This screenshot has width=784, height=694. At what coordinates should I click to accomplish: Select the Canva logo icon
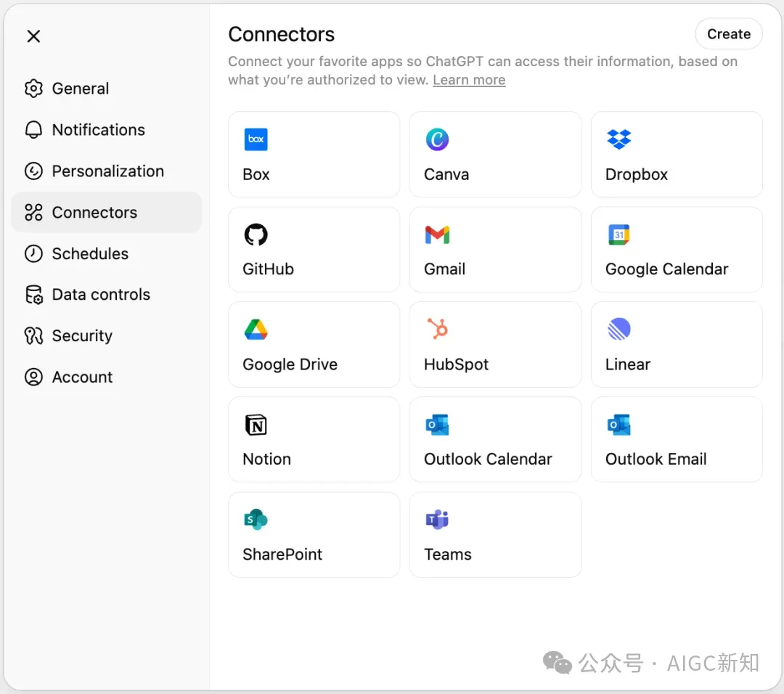click(437, 139)
